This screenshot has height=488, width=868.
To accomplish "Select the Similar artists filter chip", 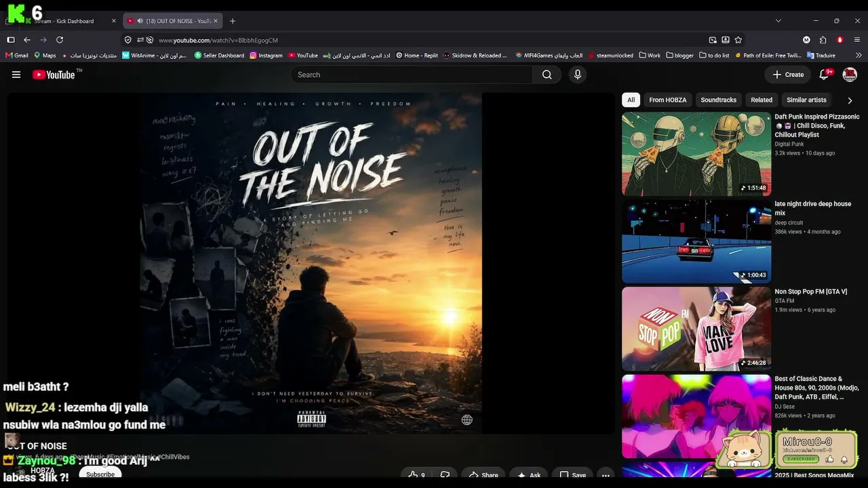I will [x=806, y=100].
